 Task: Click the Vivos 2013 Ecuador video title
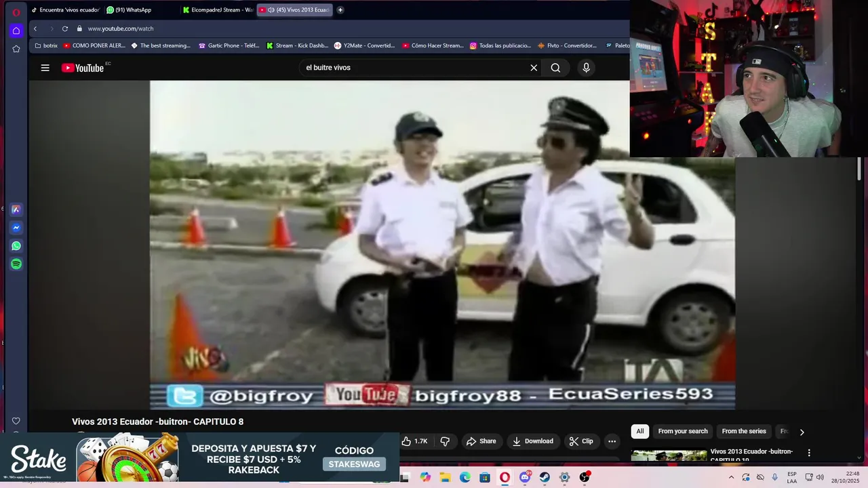tap(158, 422)
